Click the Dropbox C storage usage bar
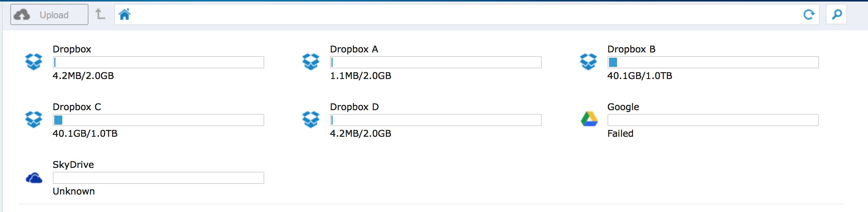Screen dimensions: 868x212 158,120
